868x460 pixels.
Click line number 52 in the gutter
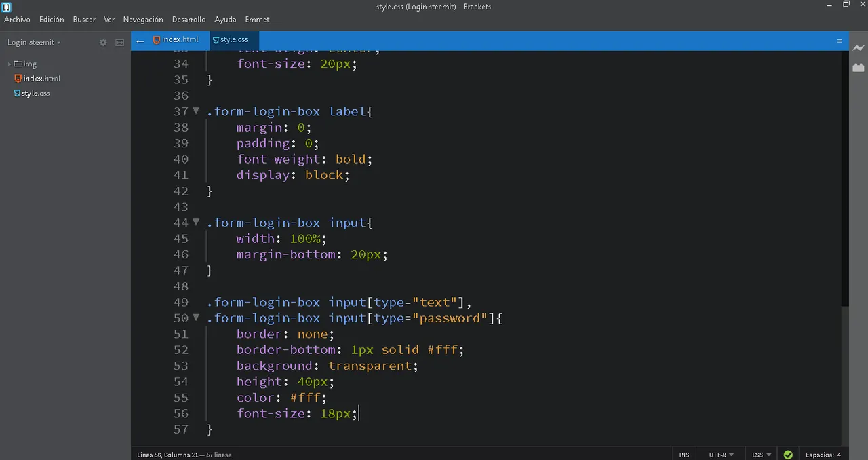pos(180,349)
